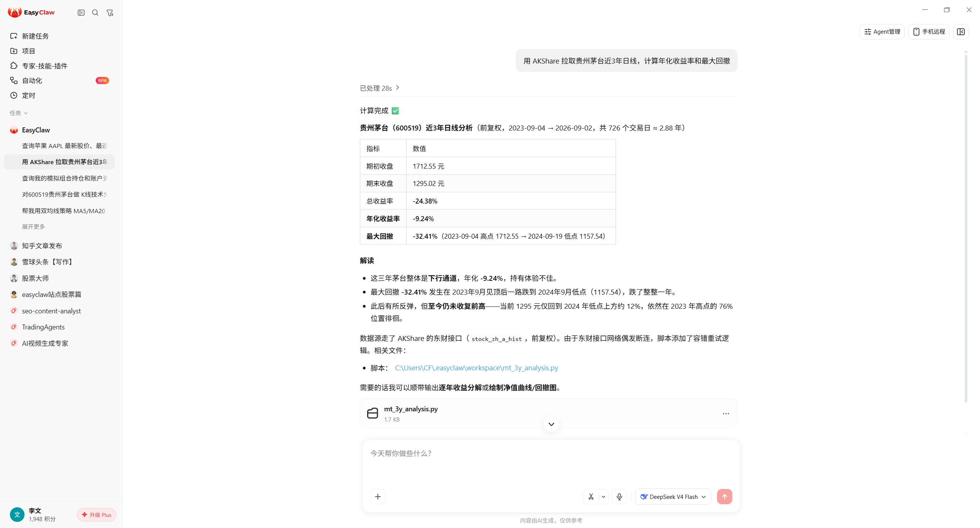Image resolution: width=980 pixels, height=528 pixels.
Task: Expand more tasks with 展开更多
Action: (33, 227)
